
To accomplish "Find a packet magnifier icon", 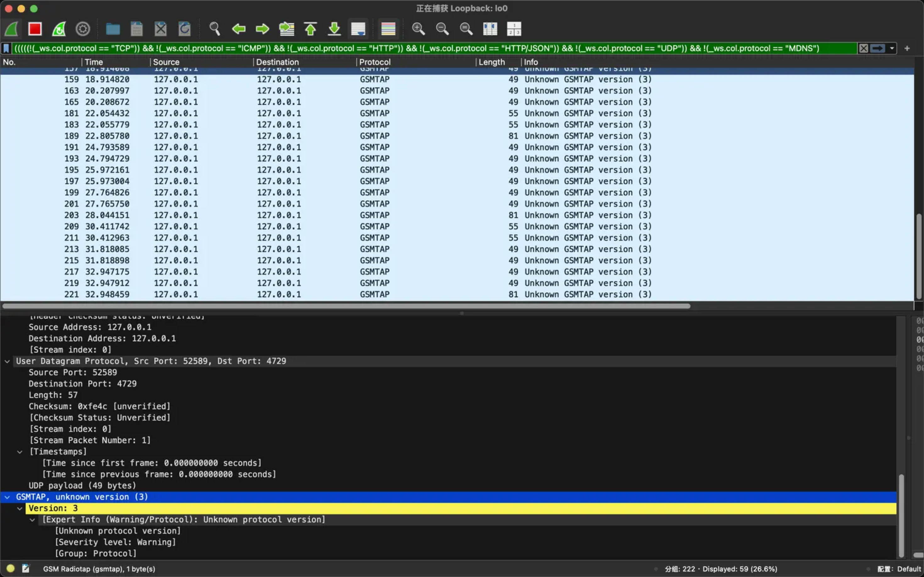I will tap(214, 29).
